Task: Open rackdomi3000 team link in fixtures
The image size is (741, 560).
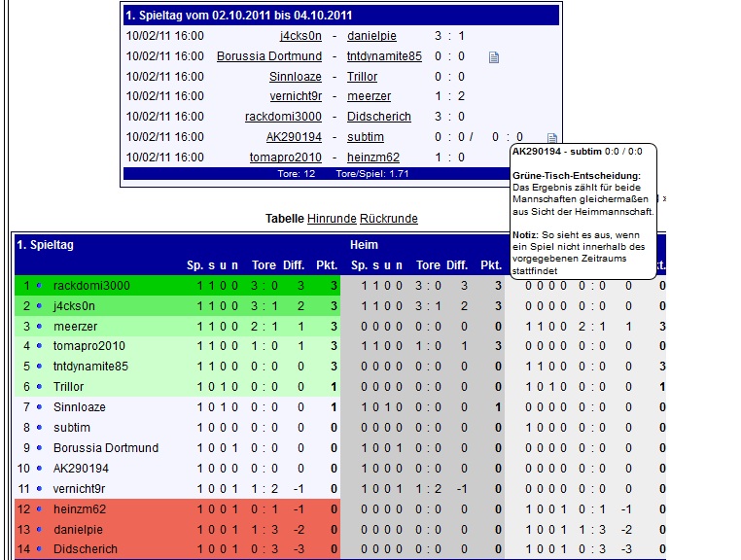Action: tap(283, 117)
